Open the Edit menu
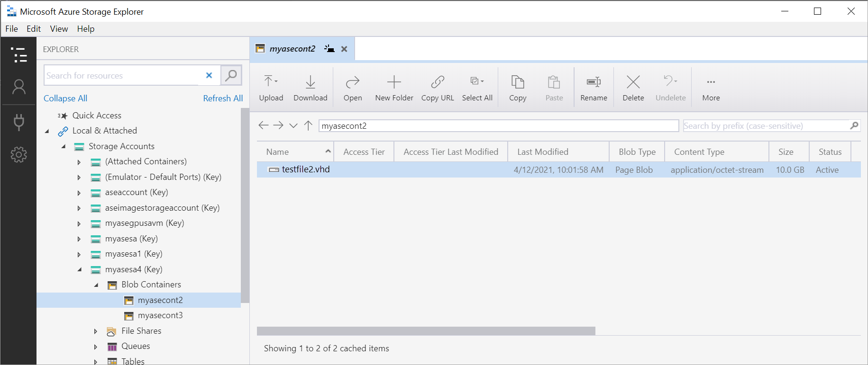 click(34, 29)
